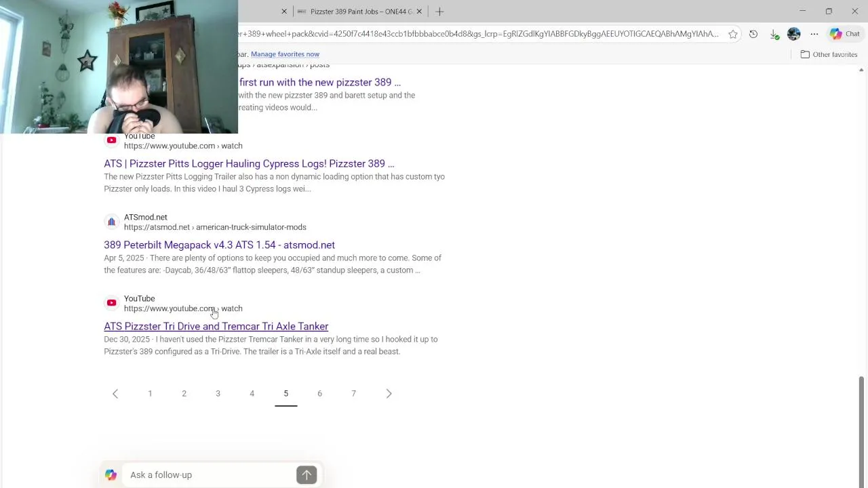Click Copilot icon in follow-up box
This screenshot has height=488, width=868.
pyautogui.click(x=111, y=475)
